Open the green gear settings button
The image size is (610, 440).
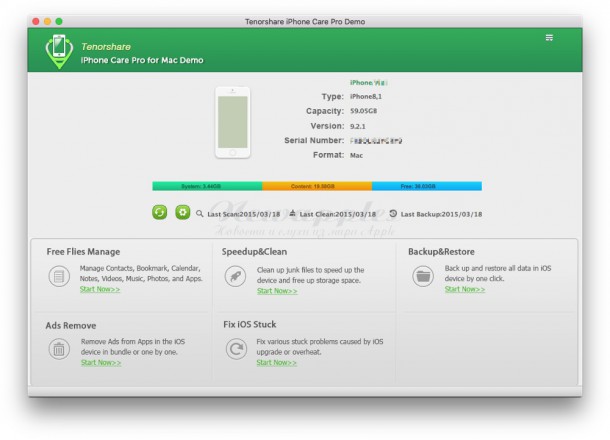(x=182, y=212)
